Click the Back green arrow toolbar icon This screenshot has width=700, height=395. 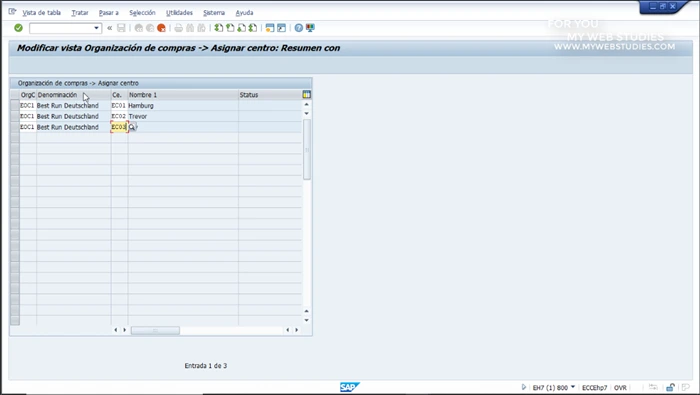[x=139, y=28]
